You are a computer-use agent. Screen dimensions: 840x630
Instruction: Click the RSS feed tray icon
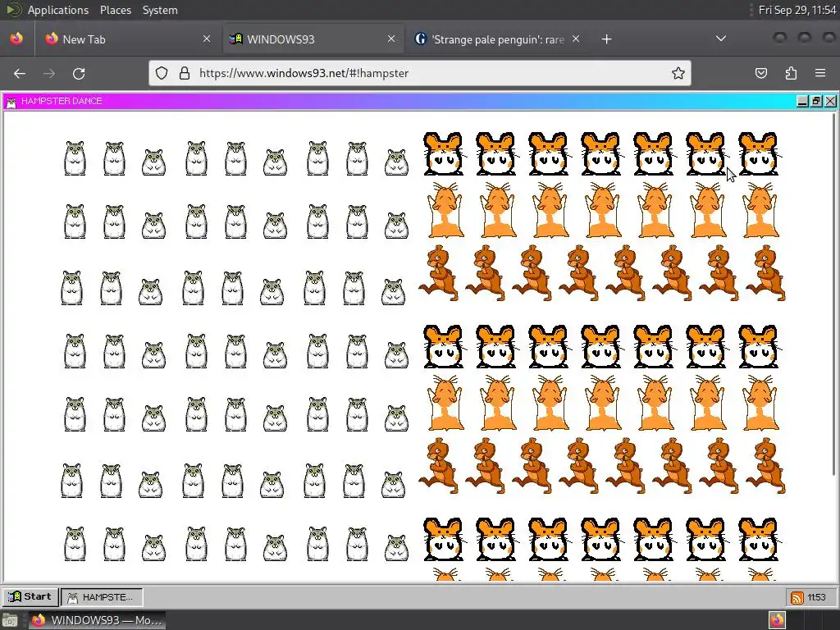(x=797, y=597)
